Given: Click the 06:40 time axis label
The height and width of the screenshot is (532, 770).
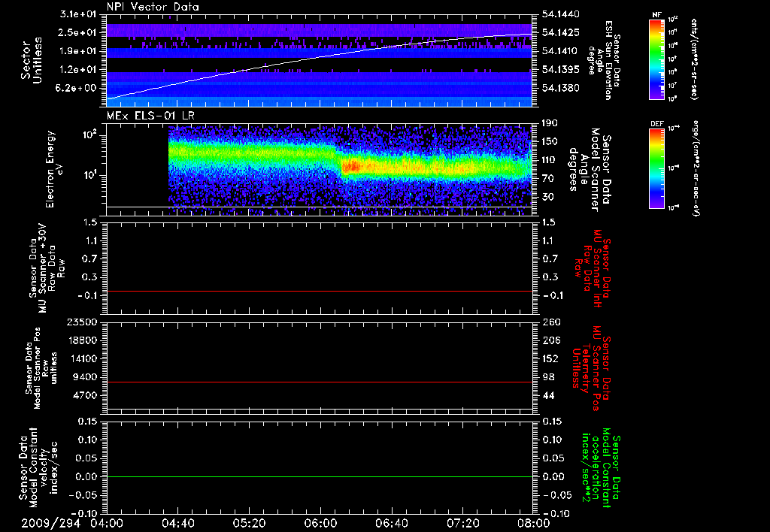Looking at the screenshot, I should pos(391,522).
